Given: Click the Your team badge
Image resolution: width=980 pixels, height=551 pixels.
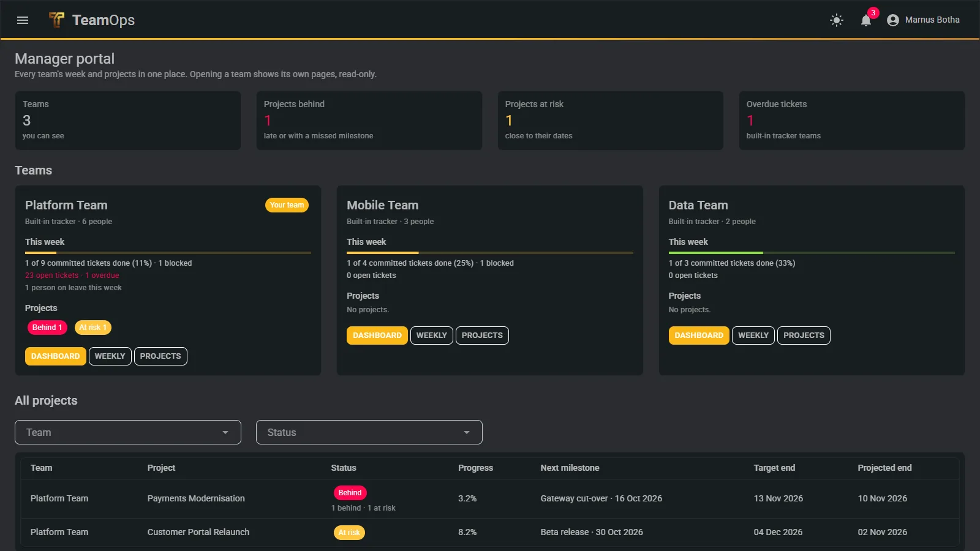Looking at the screenshot, I should tap(287, 205).
